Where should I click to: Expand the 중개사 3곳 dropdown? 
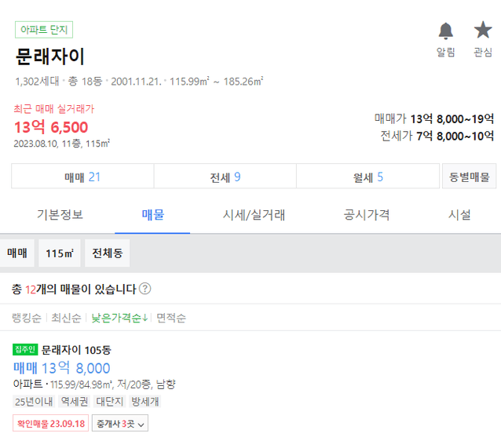(120, 424)
